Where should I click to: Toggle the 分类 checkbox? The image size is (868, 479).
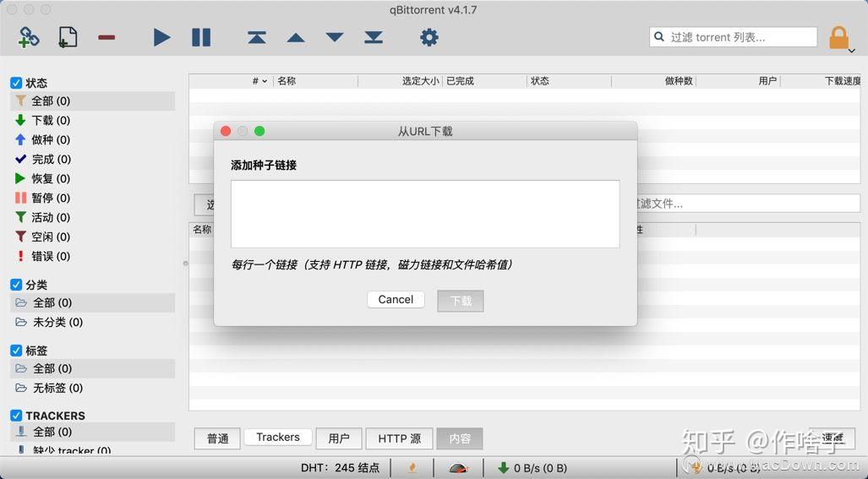tap(16, 285)
